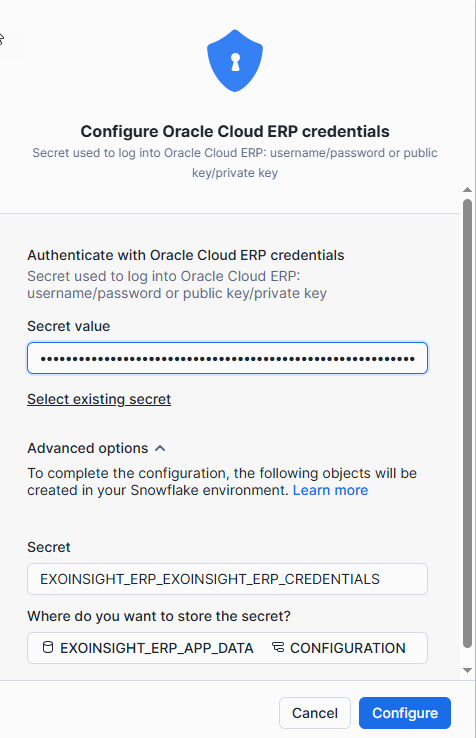Open the Learn more link
This screenshot has height=738, width=476.
pyautogui.click(x=331, y=490)
